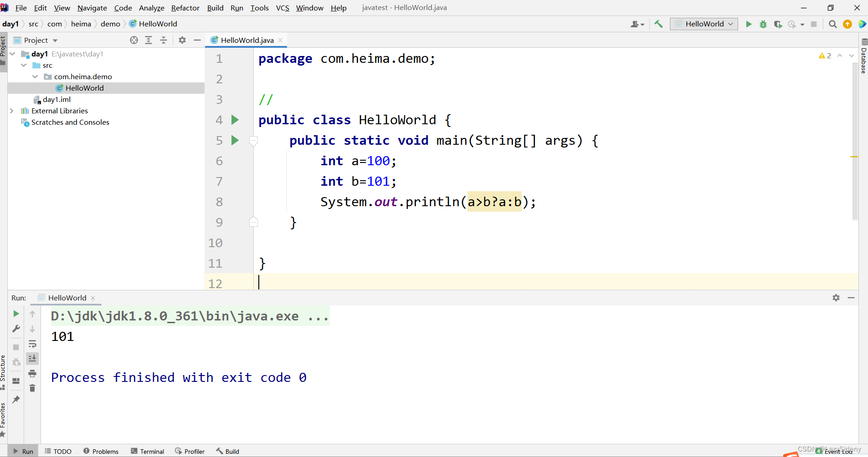Image resolution: width=868 pixels, height=457 pixels.
Task: Open run configuration wrench in Run panel
Action: [x=16, y=329]
